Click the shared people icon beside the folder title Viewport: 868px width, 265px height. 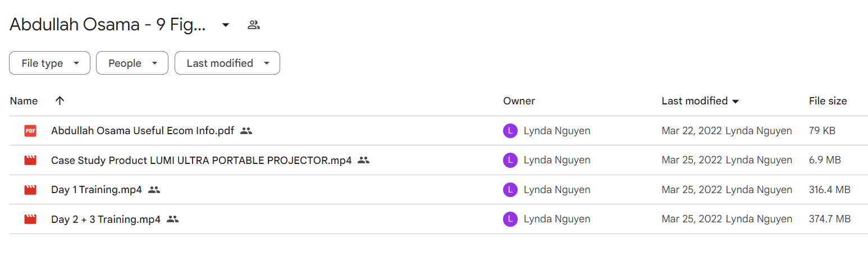[254, 25]
